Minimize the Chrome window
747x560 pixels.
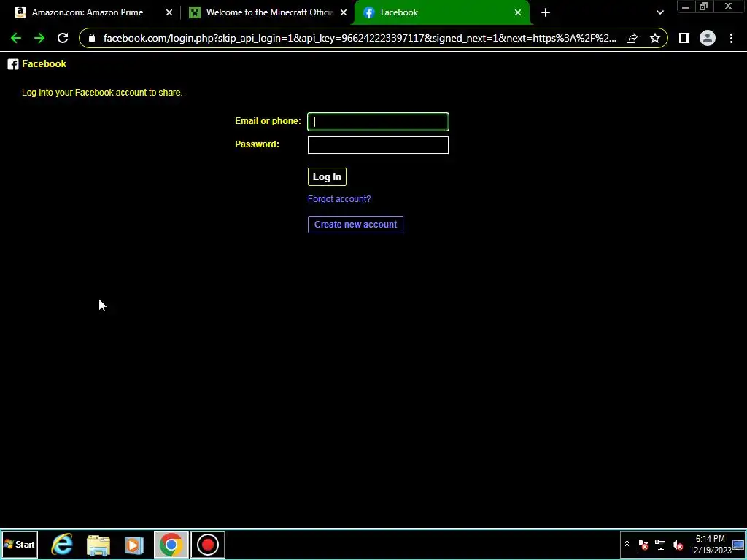pos(686,7)
